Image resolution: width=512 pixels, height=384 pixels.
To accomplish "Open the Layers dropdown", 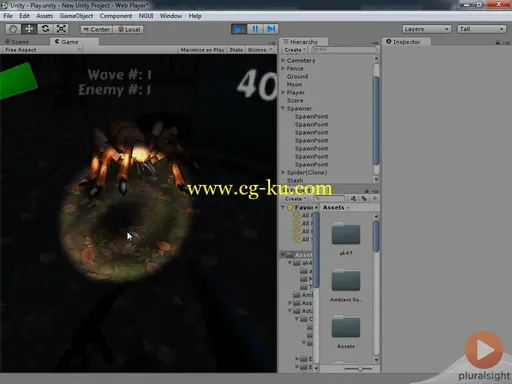I will [426, 29].
